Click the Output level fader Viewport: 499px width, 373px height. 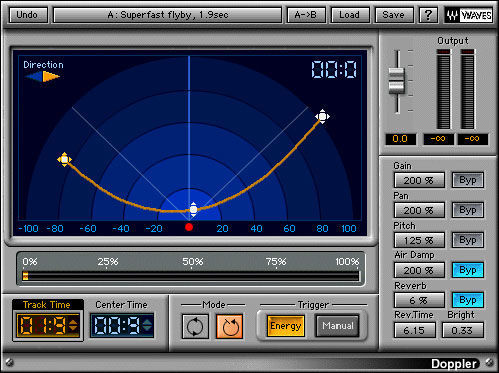[397, 80]
